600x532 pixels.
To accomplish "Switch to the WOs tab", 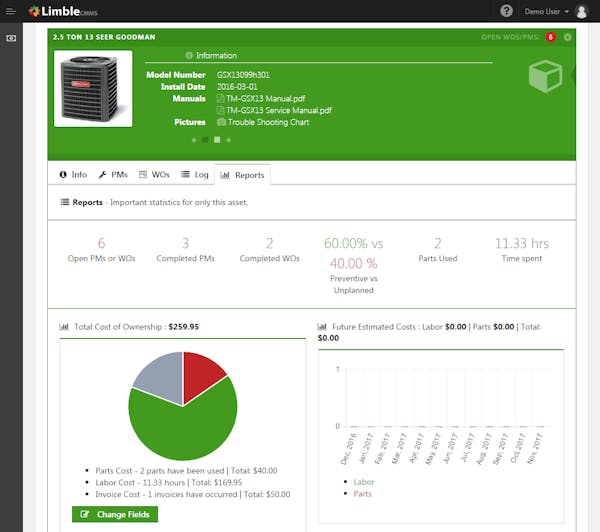I will click(x=154, y=175).
